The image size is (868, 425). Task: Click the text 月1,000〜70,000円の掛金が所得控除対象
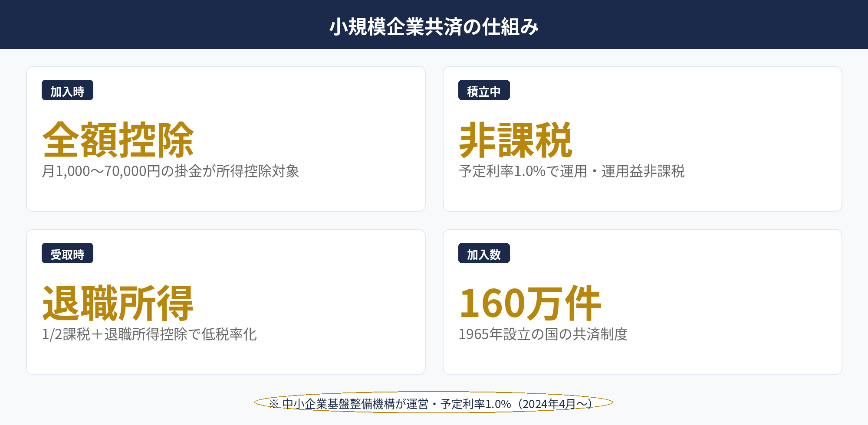tap(172, 171)
